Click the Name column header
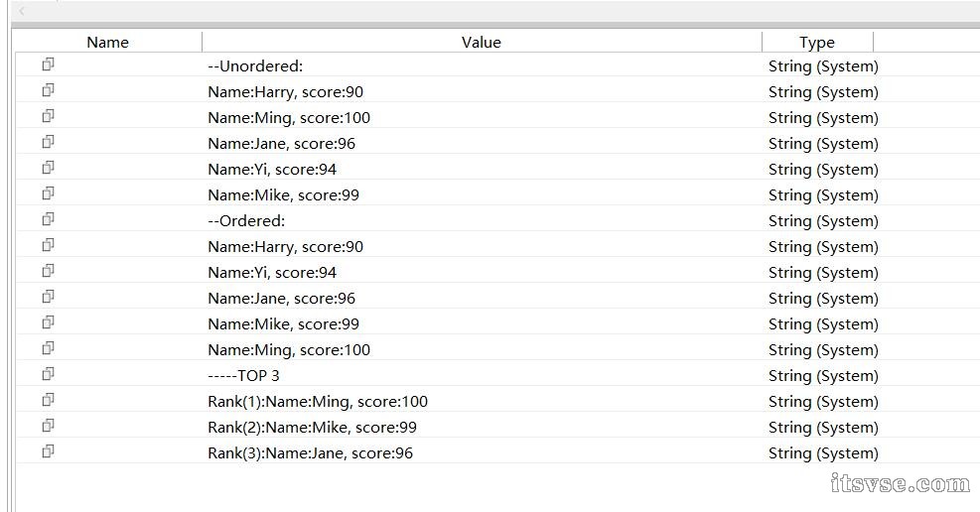Viewport: 980px width, 512px height. point(107,42)
